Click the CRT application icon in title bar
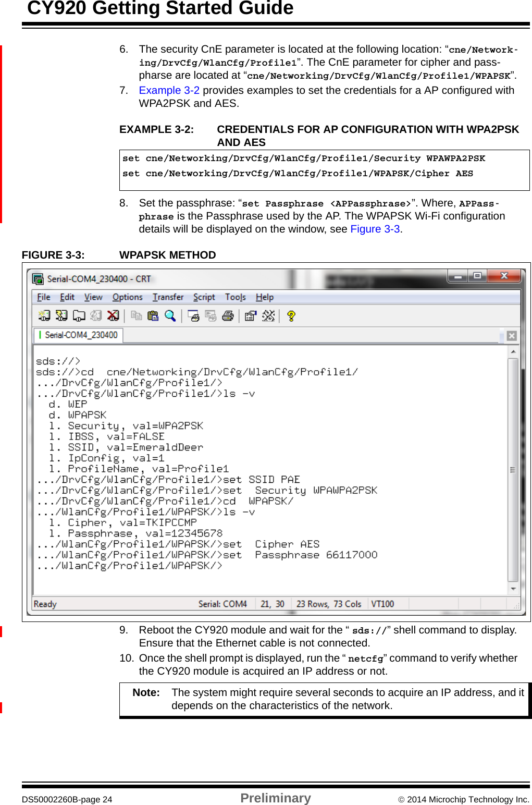Screen dimensions: 532x805 (x=38, y=279)
